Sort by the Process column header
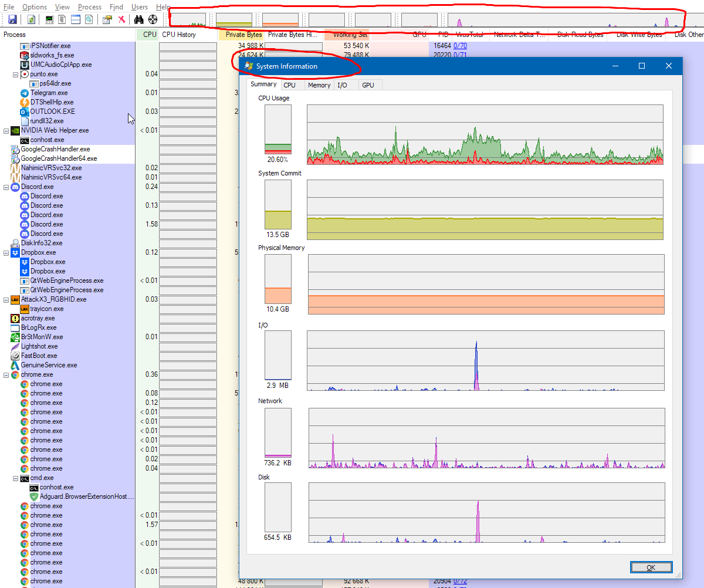Viewport: 704px width, 588px height. (67, 35)
